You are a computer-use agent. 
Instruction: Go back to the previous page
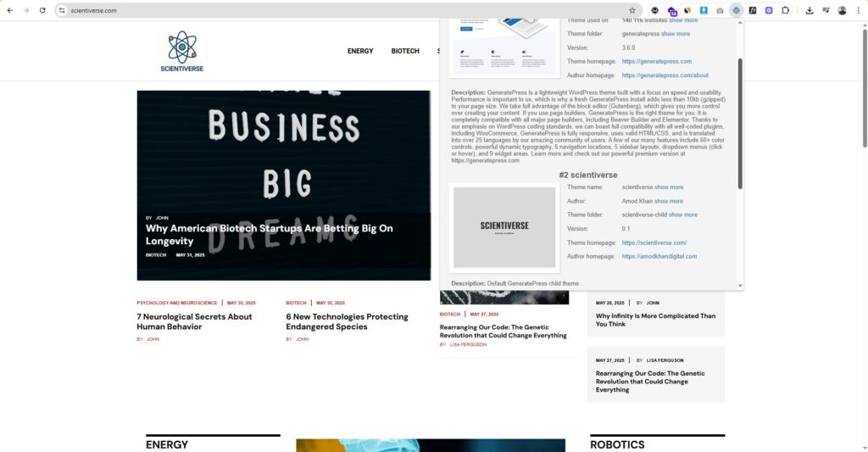[10, 10]
